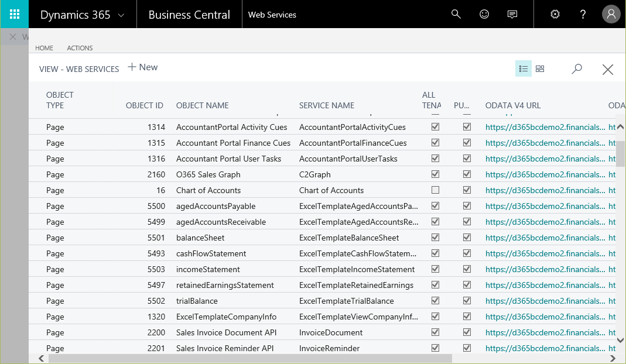Screen dimensions: 626x364
Task: Search the Web Services list
Action: pyautogui.click(x=576, y=68)
